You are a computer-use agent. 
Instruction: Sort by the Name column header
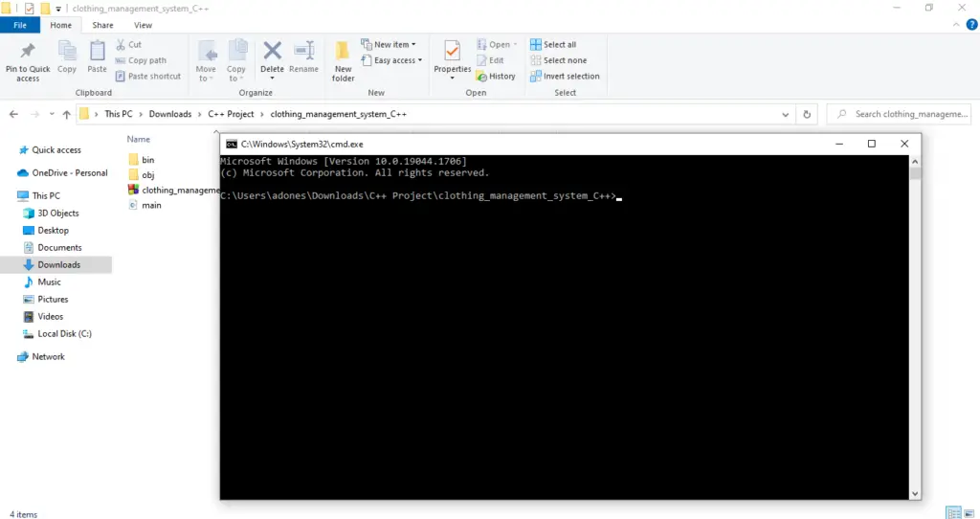pos(138,140)
